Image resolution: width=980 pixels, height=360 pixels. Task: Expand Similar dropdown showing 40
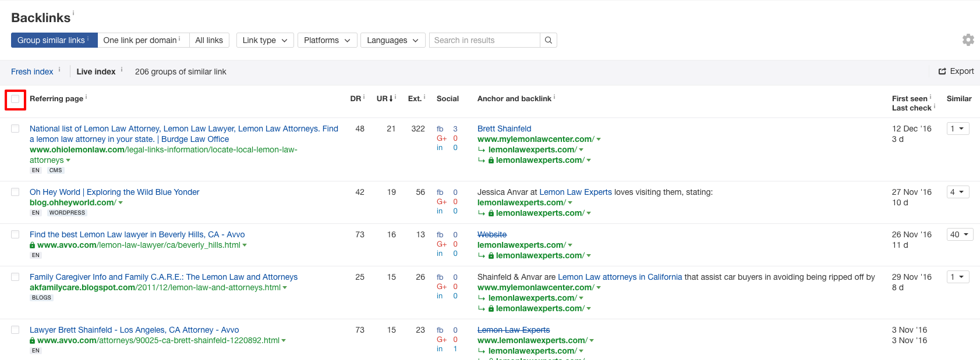tap(960, 234)
